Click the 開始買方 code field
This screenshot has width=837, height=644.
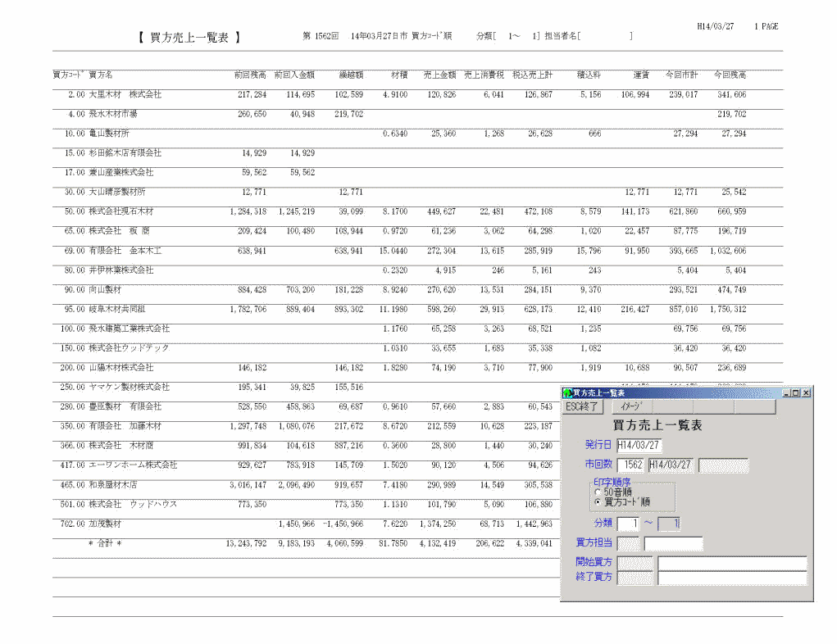pos(635,563)
